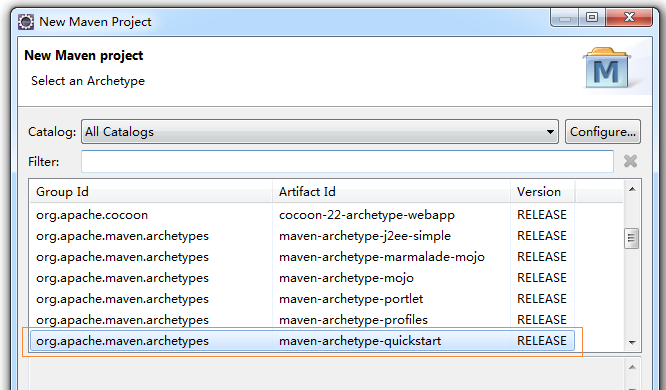Click RELEASE version in the cocoon row
Screen dimensions: 666x390
542,215
